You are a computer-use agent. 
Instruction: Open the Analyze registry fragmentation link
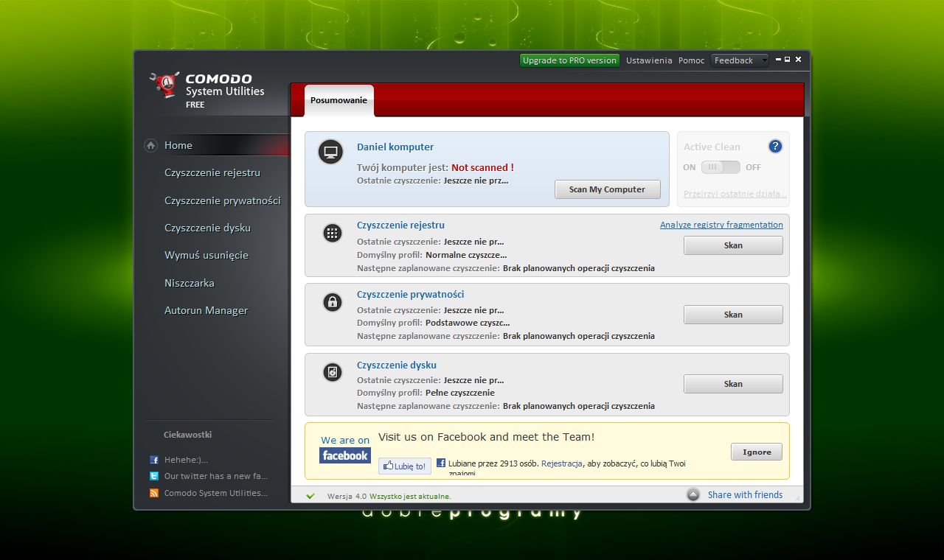pyautogui.click(x=721, y=225)
